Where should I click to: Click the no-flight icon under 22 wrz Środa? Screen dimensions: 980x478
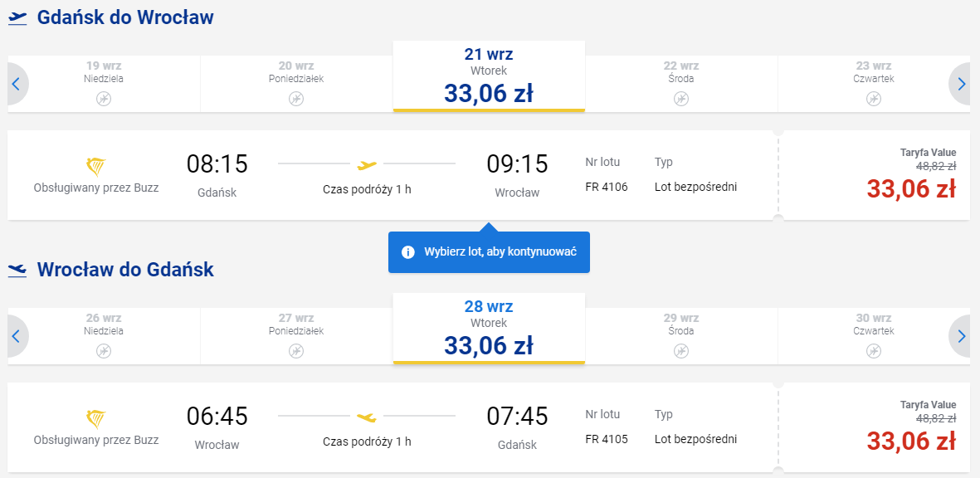click(x=681, y=99)
